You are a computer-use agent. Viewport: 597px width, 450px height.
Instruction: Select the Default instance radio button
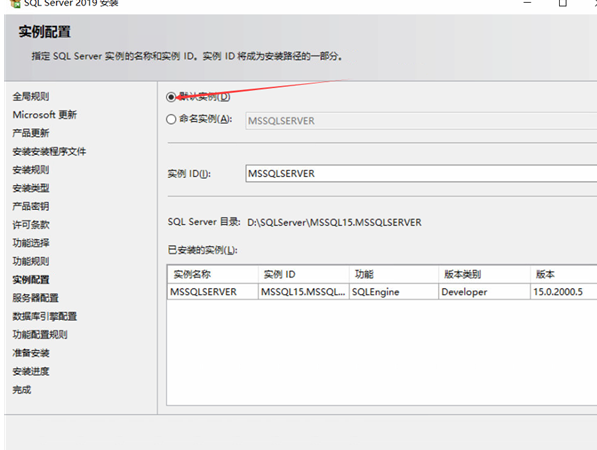click(x=171, y=97)
